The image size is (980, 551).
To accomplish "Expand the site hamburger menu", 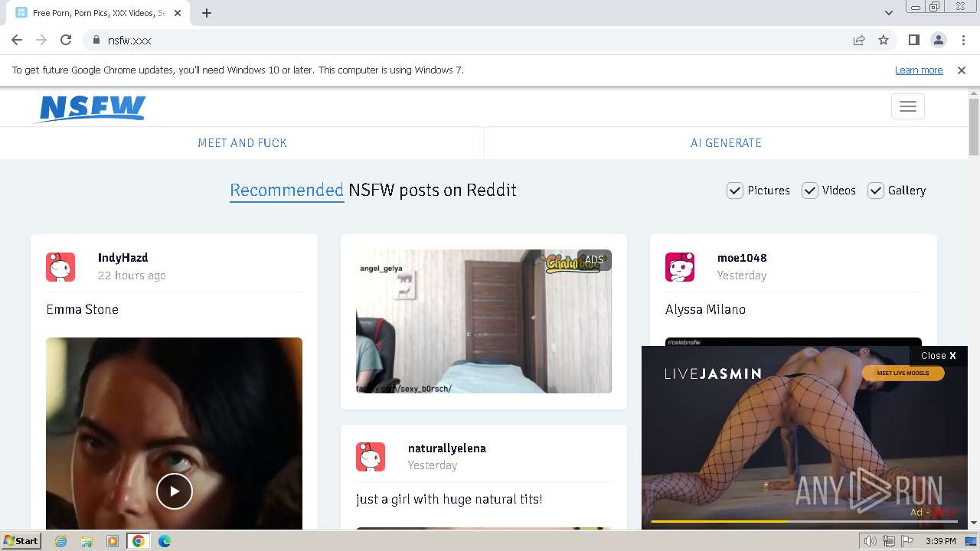I will (x=908, y=106).
